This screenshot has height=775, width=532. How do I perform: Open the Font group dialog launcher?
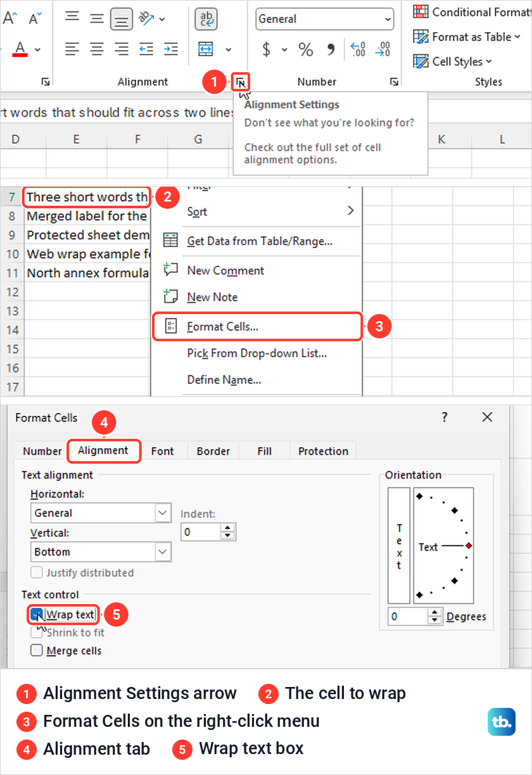click(46, 82)
